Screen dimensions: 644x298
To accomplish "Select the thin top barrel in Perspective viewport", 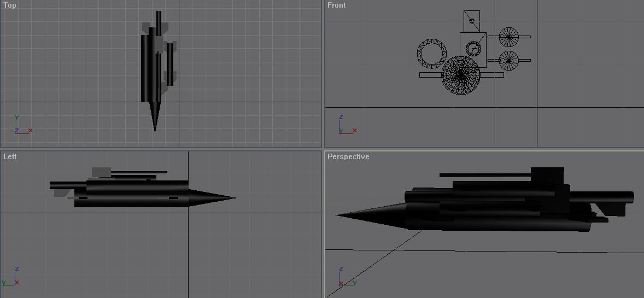I will [x=485, y=175].
